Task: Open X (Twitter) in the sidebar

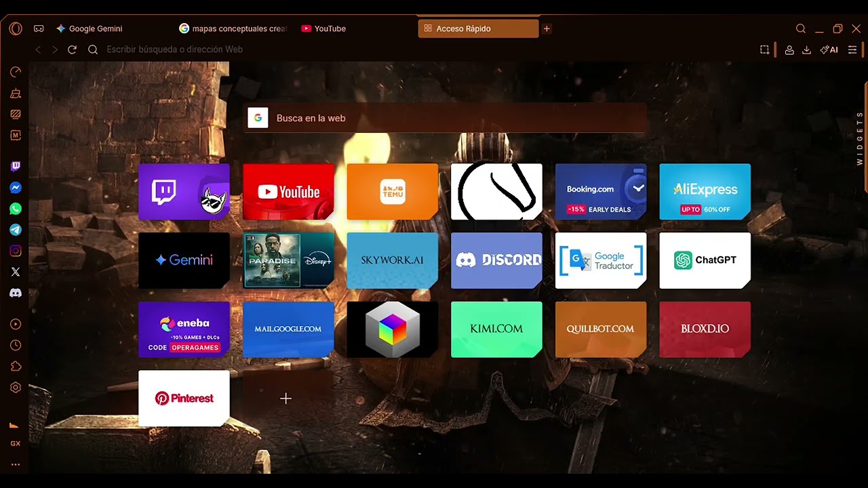Action: [x=16, y=272]
